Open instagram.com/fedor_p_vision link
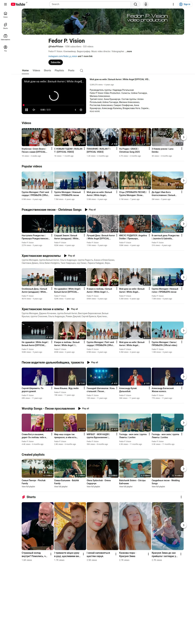Image resolution: width=195 pixels, height=644 pixels. (63, 56)
